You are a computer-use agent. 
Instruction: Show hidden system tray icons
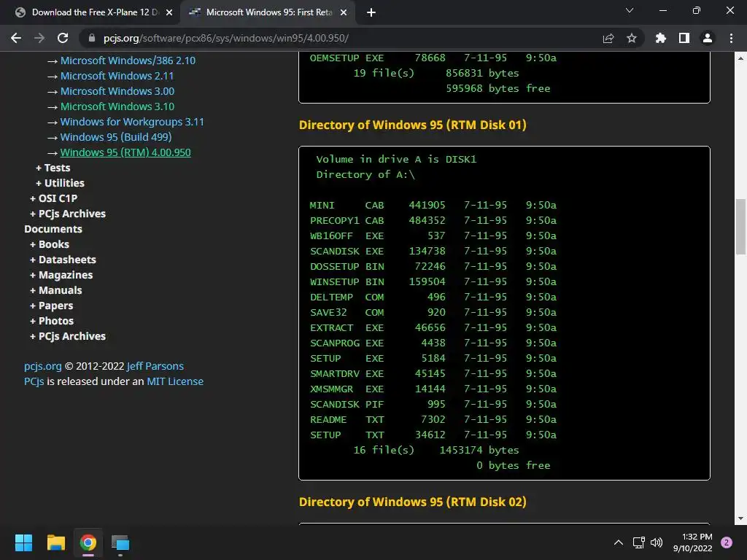tap(619, 542)
